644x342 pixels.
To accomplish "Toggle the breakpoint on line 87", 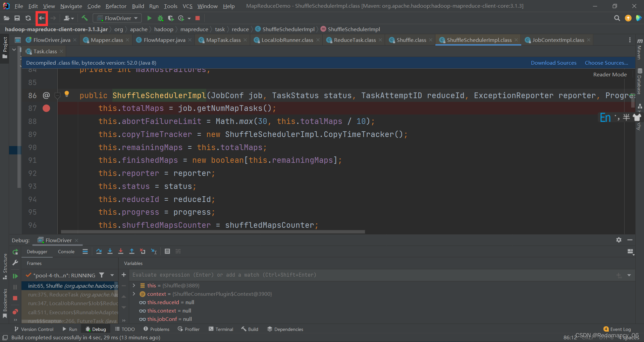I will pyautogui.click(x=46, y=108).
